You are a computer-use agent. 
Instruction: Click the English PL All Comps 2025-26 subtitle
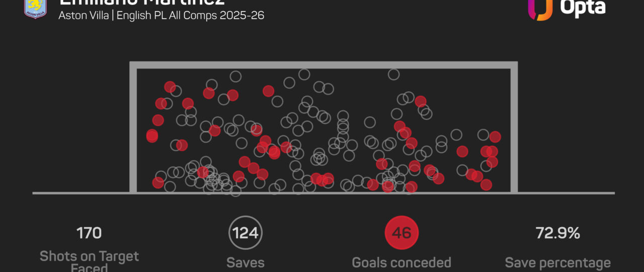click(191, 15)
